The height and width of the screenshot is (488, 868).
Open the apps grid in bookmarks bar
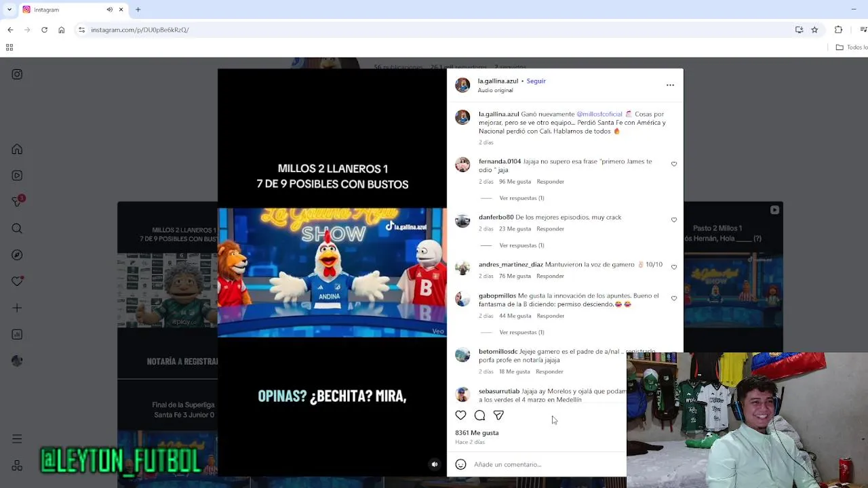9,47
